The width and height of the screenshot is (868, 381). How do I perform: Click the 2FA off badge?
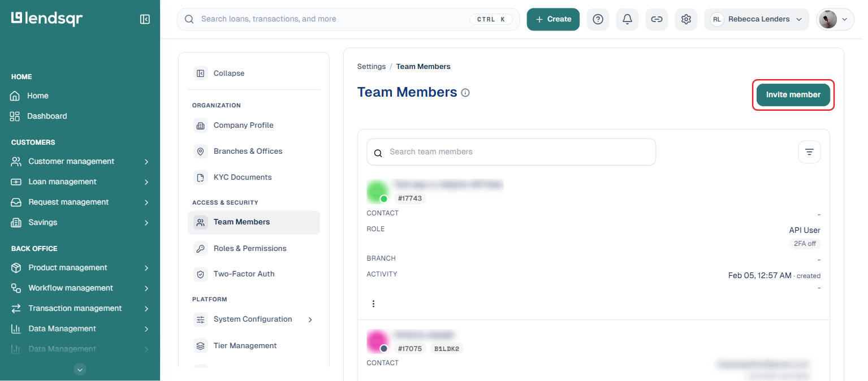pyautogui.click(x=805, y=244)
